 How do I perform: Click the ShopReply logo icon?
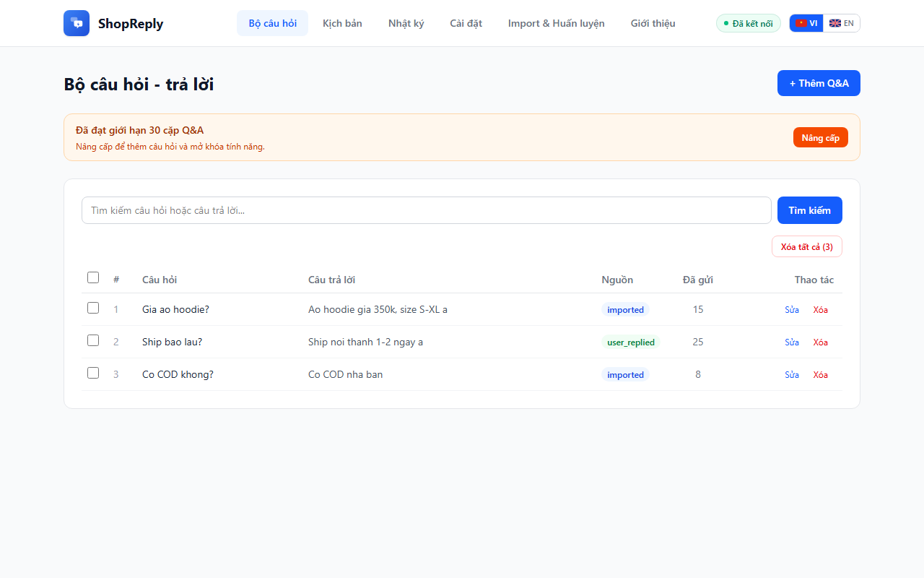coord(76,22)
